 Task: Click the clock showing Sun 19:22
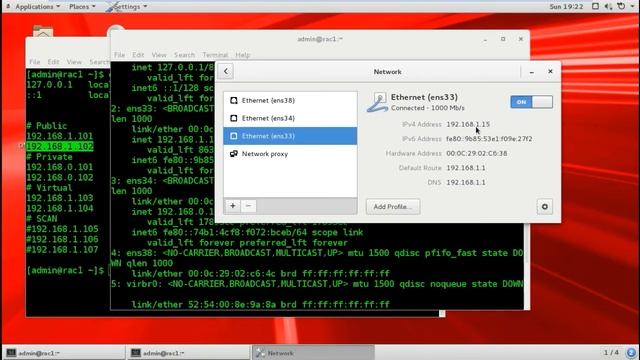(x=566, y=7)
